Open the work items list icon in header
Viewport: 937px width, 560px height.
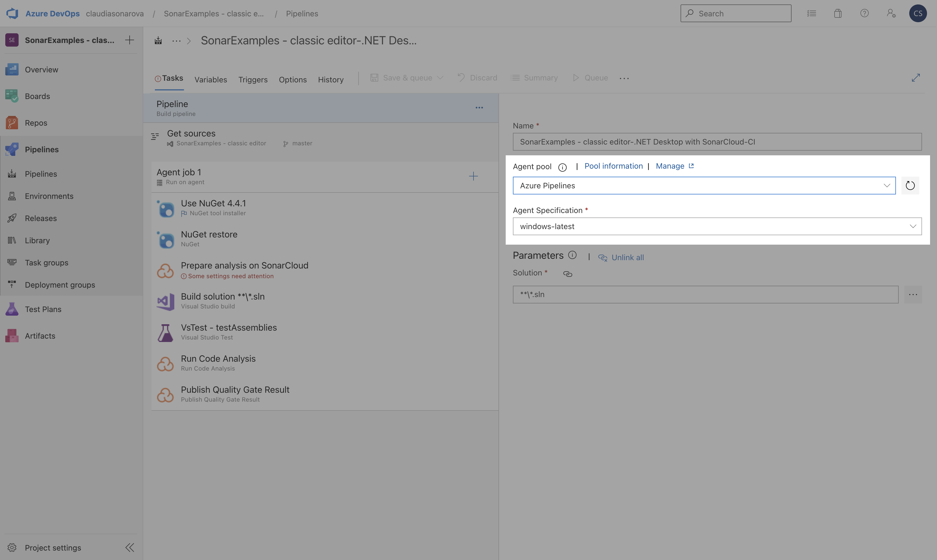coord(811,13)
